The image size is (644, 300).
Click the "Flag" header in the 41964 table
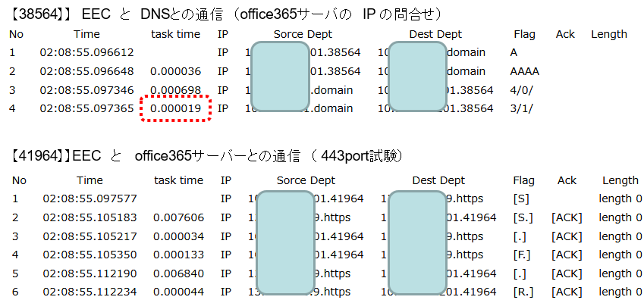pyautogui.click(x=524, y=180)
